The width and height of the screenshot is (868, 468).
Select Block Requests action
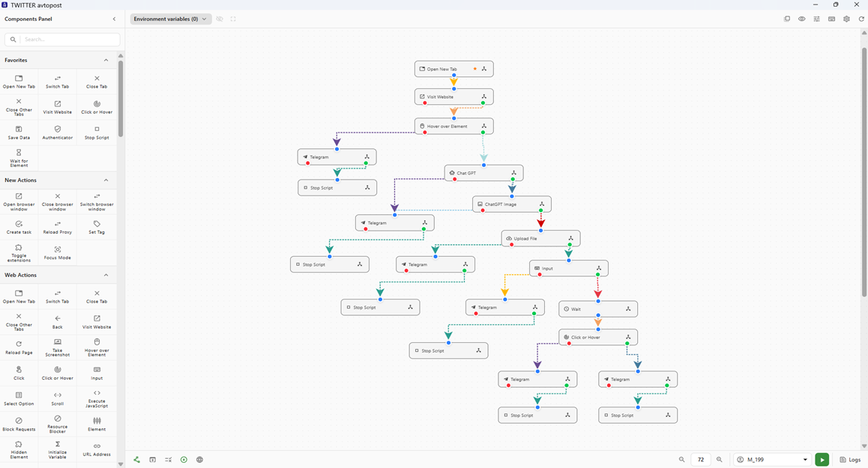(x=19, y=424)
